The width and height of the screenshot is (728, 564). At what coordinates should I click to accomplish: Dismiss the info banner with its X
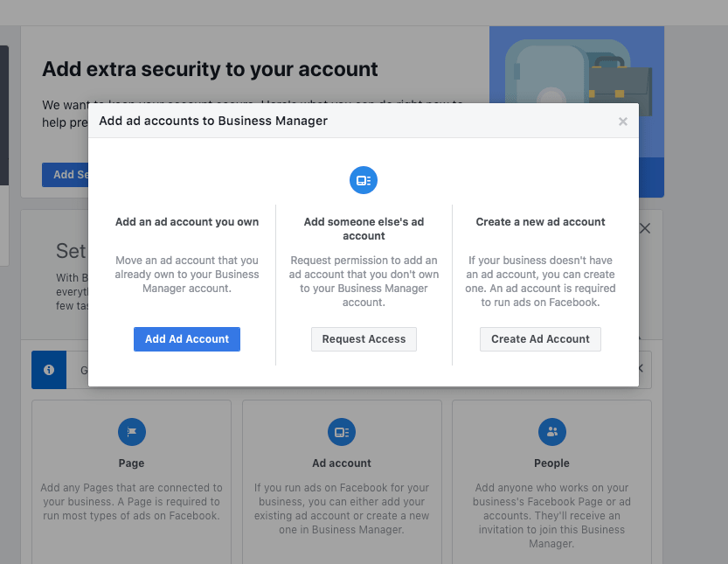[641, 368]
